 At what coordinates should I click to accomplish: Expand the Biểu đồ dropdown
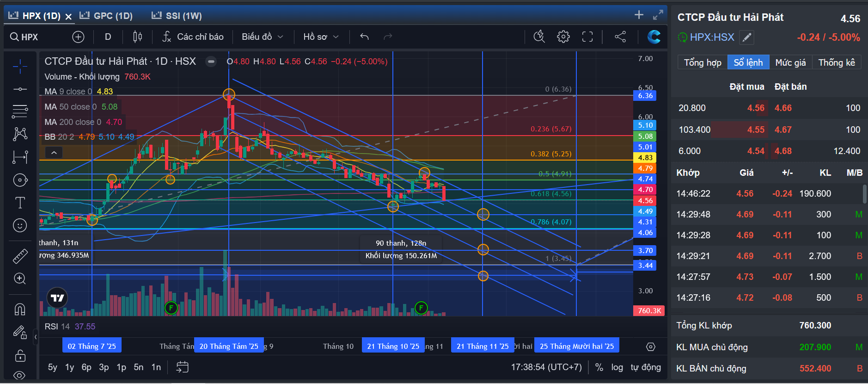(262, 37)
